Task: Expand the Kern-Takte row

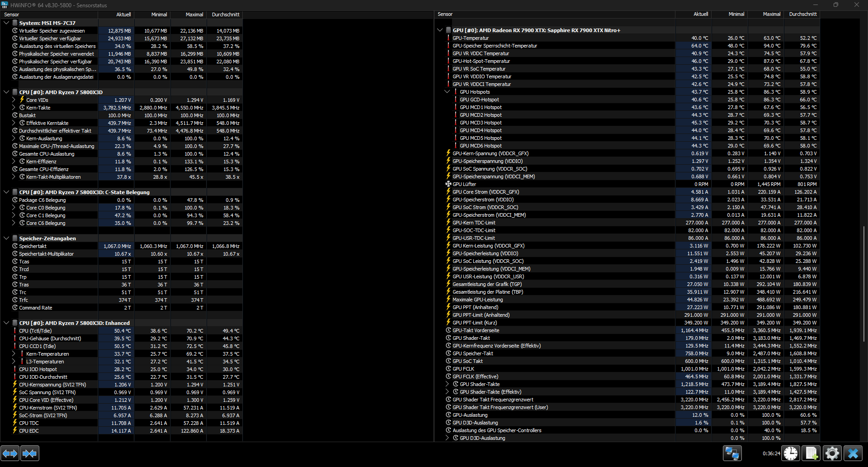Action: 14,108
